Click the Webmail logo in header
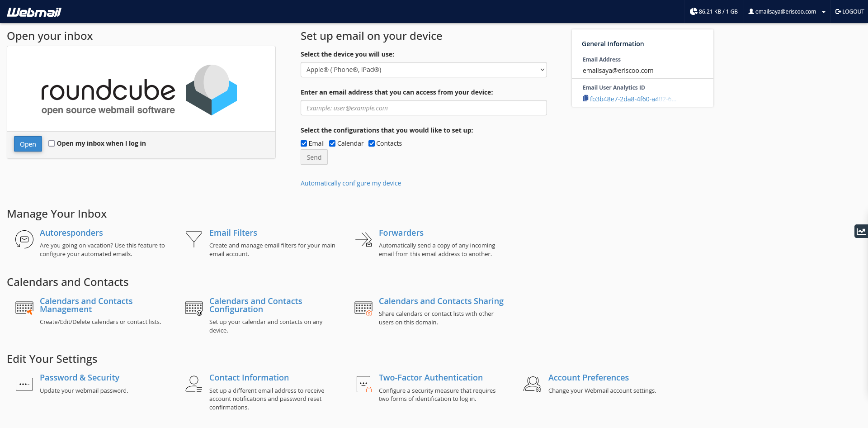The height and width of the screenshot is (428, 868). pos(34,12)
